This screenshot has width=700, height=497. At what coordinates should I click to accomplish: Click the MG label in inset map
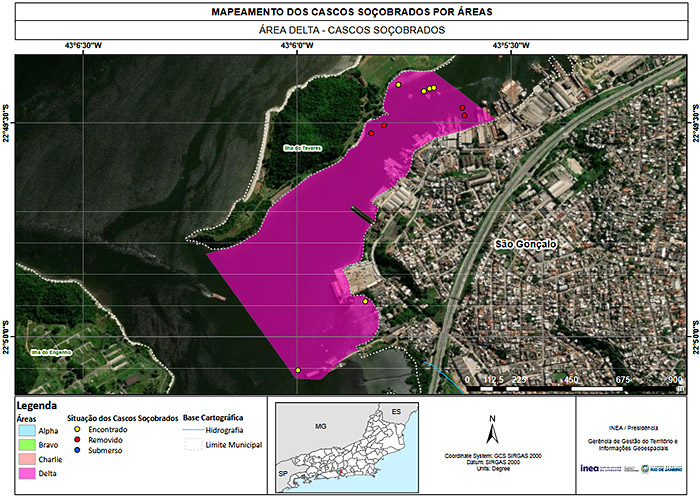pos(321,426)
